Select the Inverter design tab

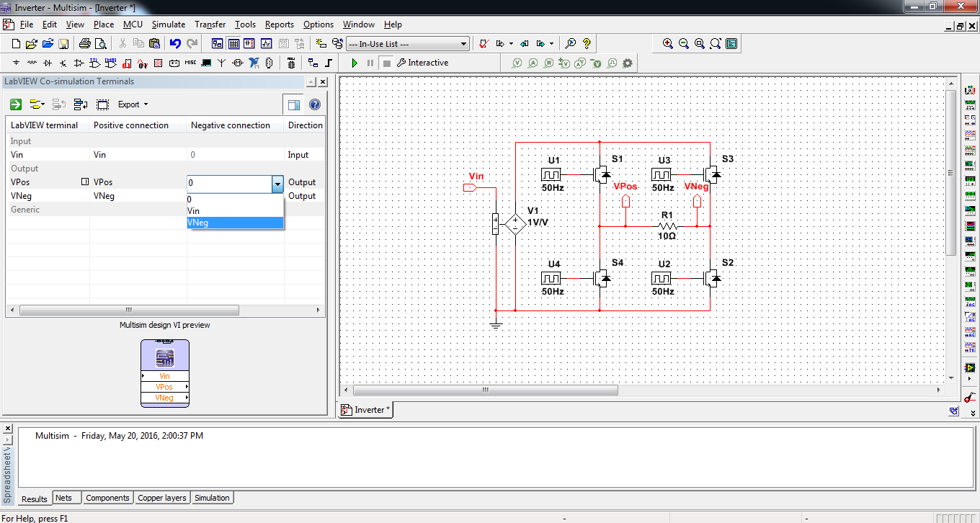click(x=367, y=410)
